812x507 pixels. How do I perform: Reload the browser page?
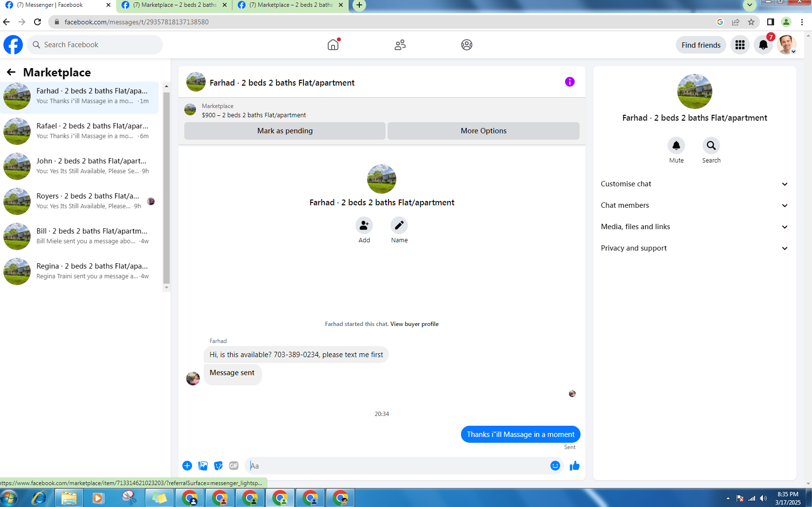click(x=37, y=22)
